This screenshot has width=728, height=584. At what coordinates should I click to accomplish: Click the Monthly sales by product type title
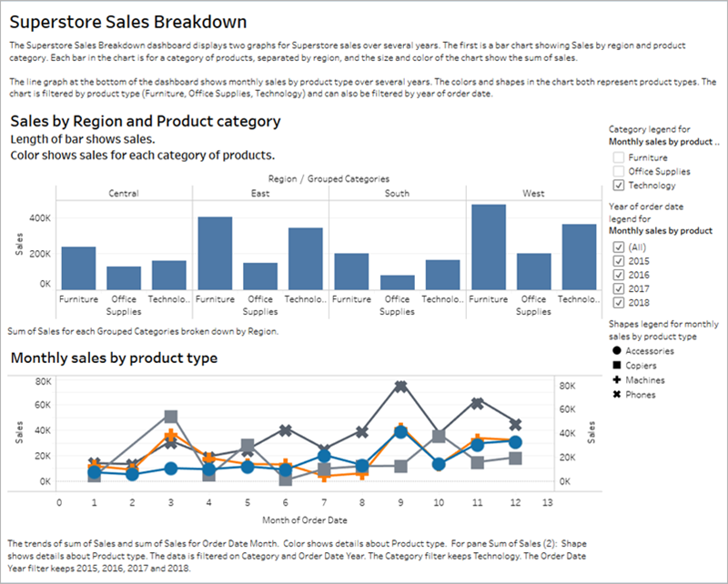(114, 357)
